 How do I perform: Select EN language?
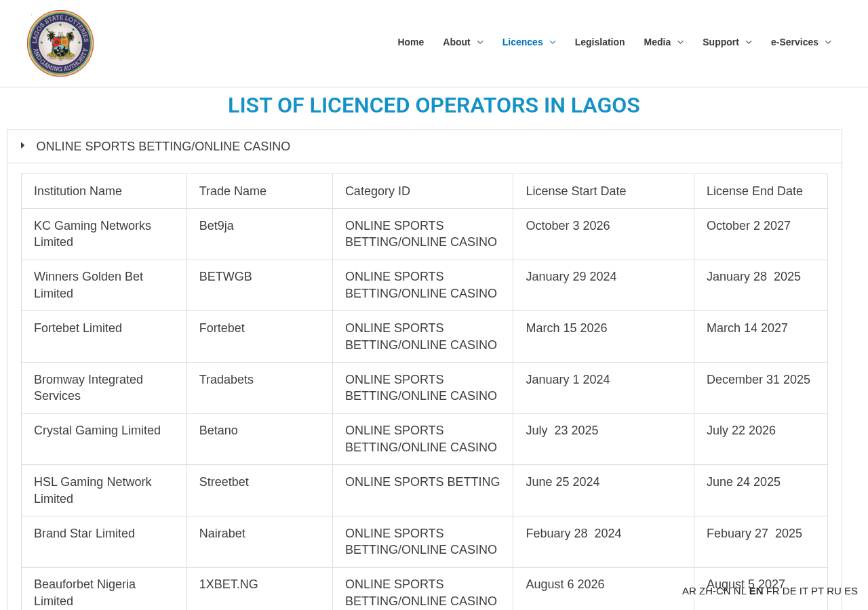[x=756, y=591]
